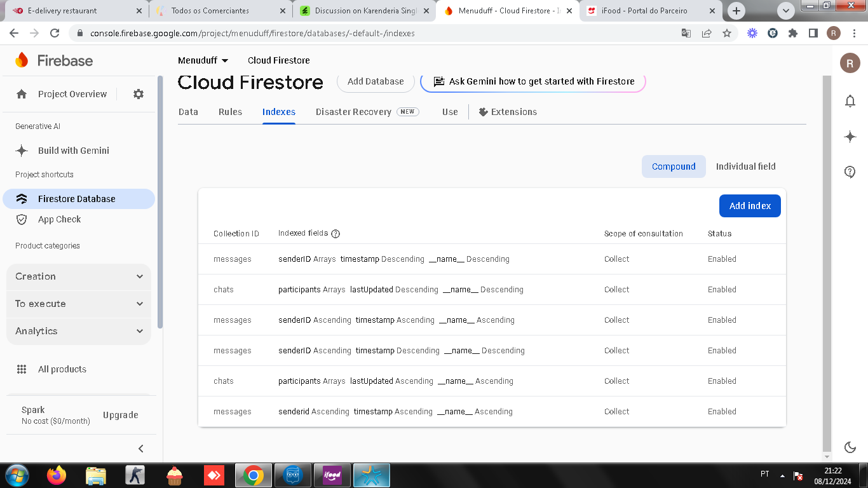Click the messages row with senderid Ascending

click(492, 412)
